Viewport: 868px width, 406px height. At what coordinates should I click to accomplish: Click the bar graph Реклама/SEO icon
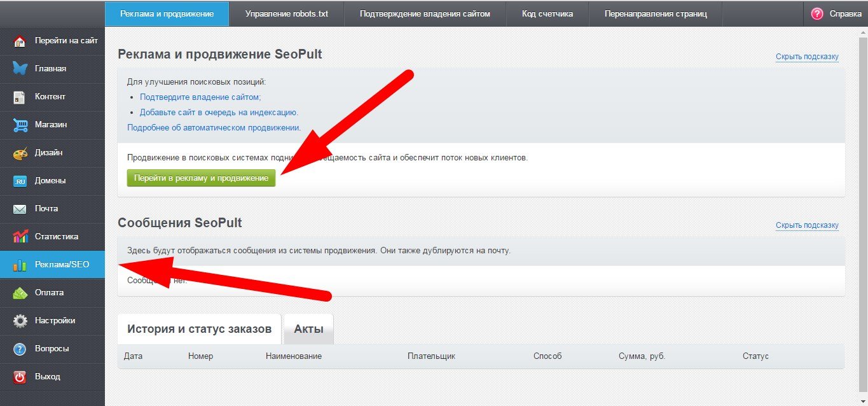tap(20, 265)
